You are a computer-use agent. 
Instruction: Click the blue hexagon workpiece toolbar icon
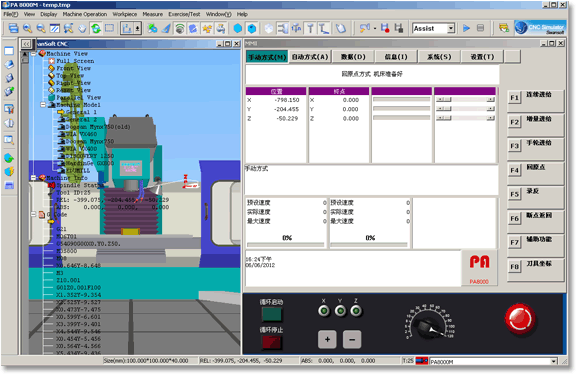(238, 28)
